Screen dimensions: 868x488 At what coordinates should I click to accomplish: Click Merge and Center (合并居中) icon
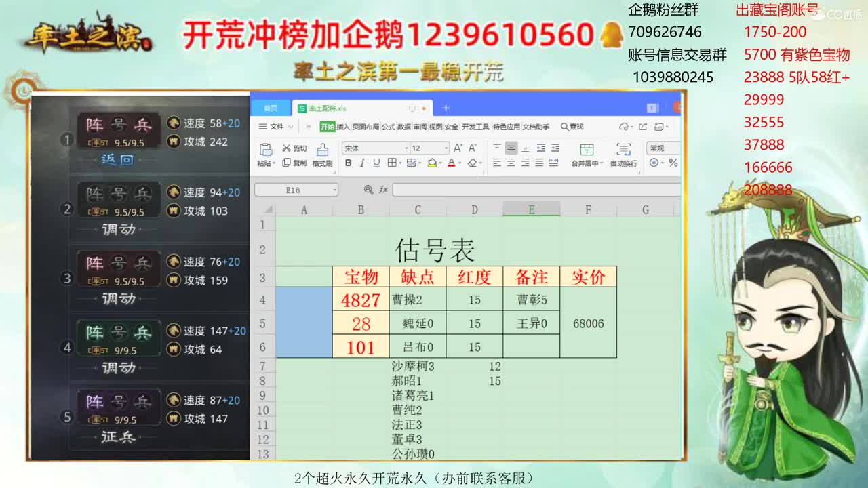(587, 149)
